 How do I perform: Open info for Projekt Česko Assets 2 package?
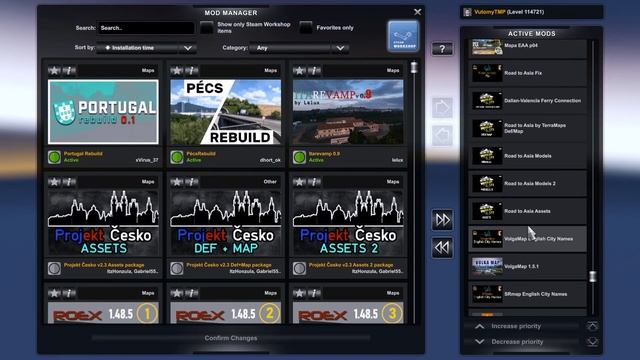coord(314,182)
